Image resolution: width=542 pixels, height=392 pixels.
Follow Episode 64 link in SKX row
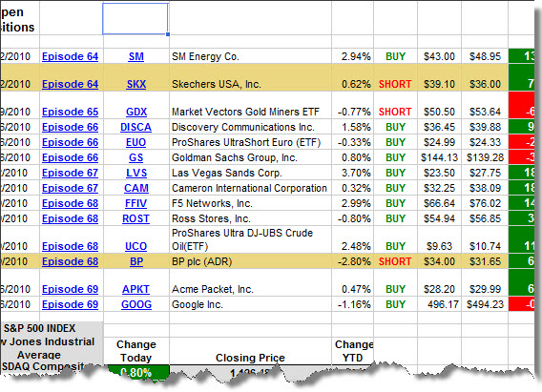tap(71, 84)
